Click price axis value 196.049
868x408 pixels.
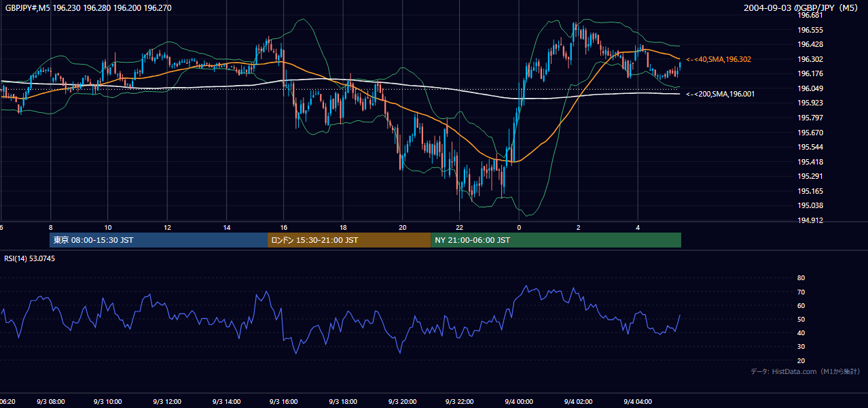tap(810, 88)
